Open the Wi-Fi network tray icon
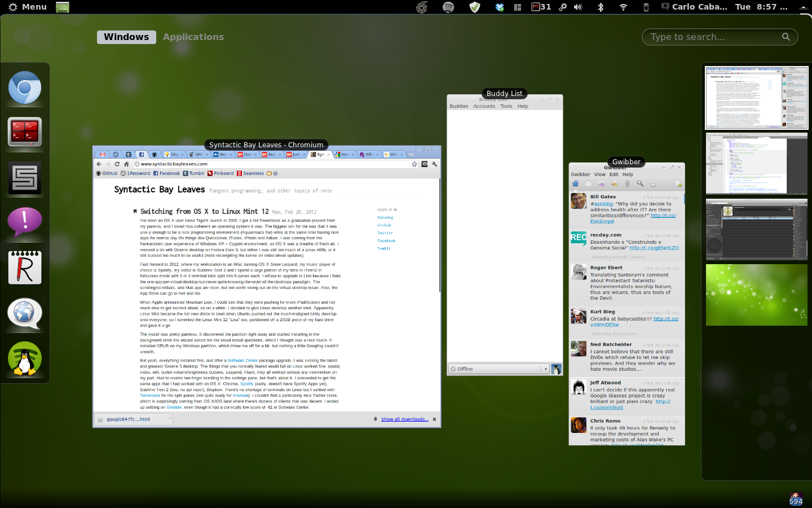Viewport: 812px width, 508px height. [x=623, y=7]
